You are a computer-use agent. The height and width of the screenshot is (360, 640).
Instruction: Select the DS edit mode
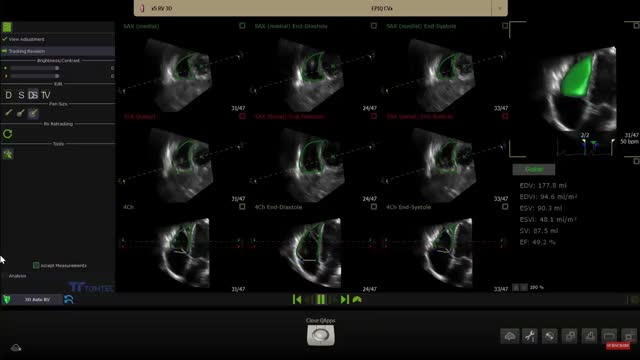pyautogui.click(x=33, y=95)
